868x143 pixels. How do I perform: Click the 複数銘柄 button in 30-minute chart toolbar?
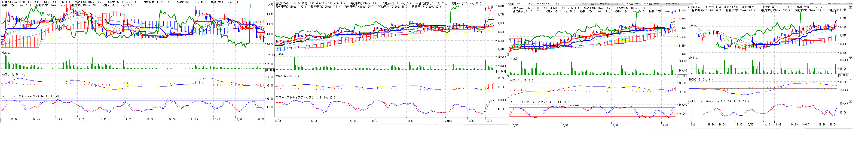pos(672,3)
